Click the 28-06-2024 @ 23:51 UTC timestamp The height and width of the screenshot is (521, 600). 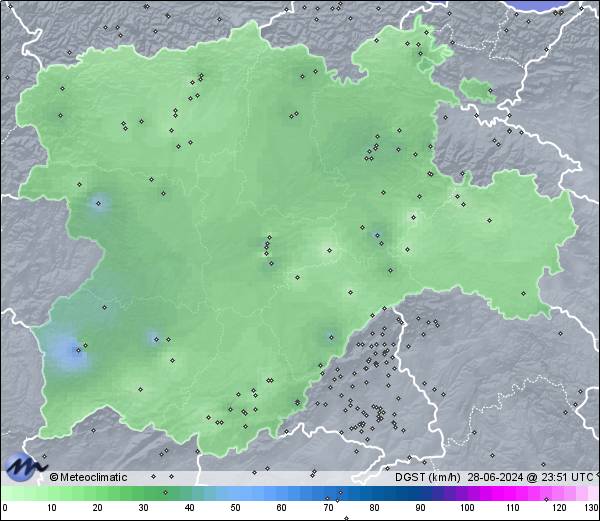pyautogui.click(x=530, y=477)
